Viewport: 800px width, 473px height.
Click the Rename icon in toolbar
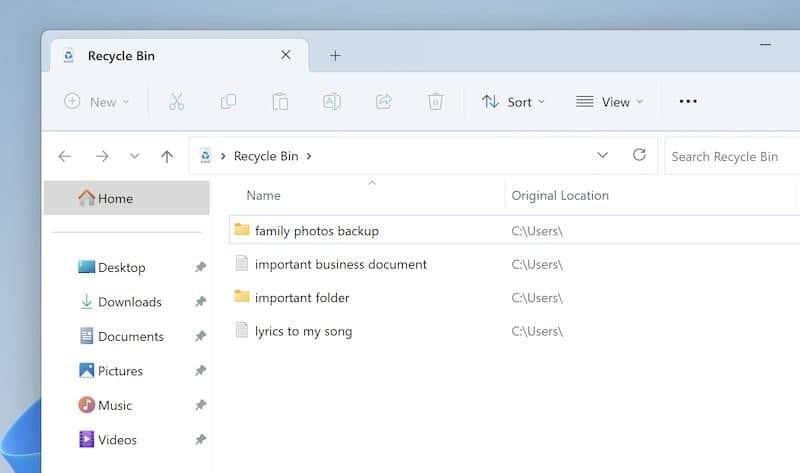[x=332, y=102]
